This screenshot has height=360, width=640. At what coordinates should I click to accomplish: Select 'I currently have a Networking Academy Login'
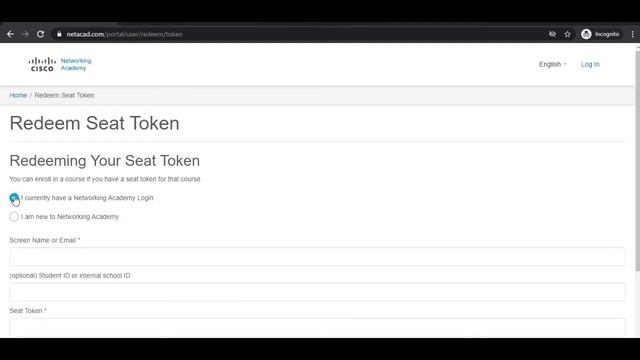click(x=14, y=198)
